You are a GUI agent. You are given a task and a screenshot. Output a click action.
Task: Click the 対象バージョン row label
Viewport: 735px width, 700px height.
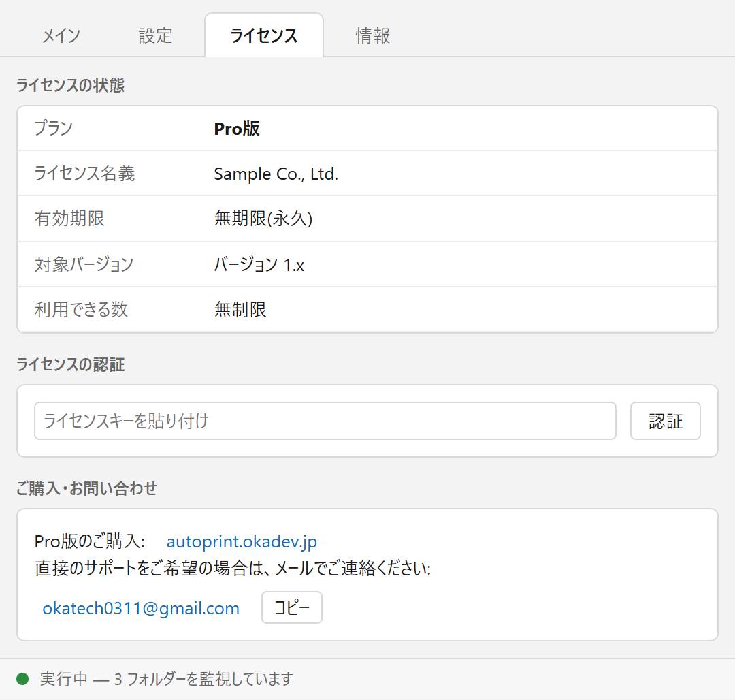[x=84, y=264]
